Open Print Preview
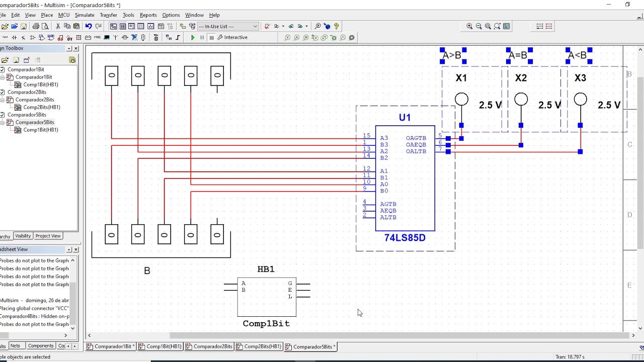The image size is (644, 362). point(45,26)
